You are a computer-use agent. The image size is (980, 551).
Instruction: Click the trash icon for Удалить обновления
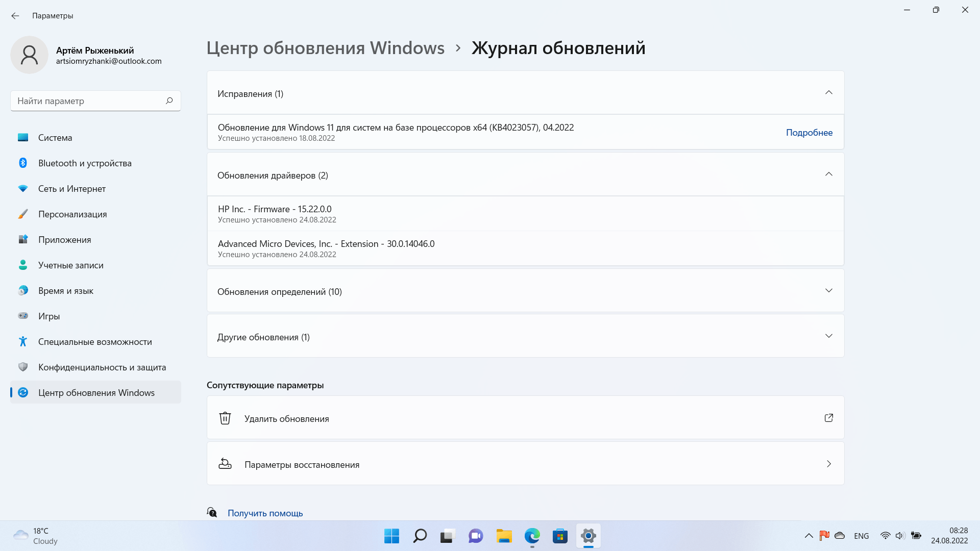225,418
